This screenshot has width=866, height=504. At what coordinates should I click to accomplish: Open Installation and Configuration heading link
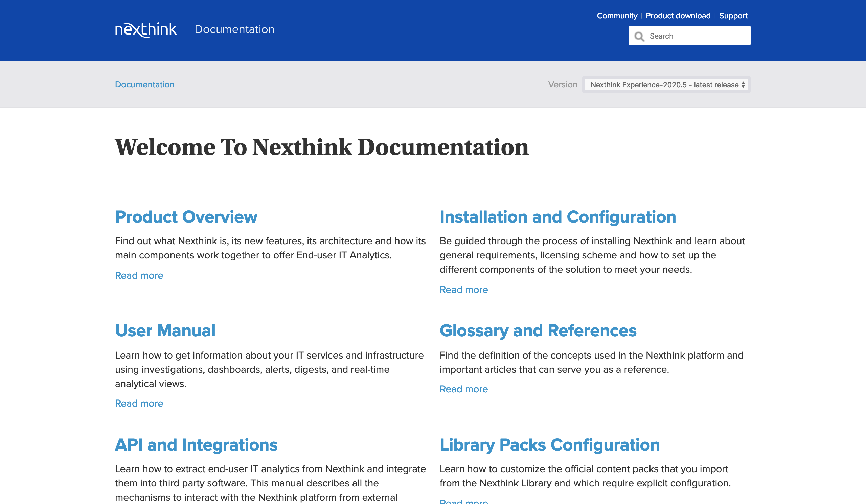(558, 217)
